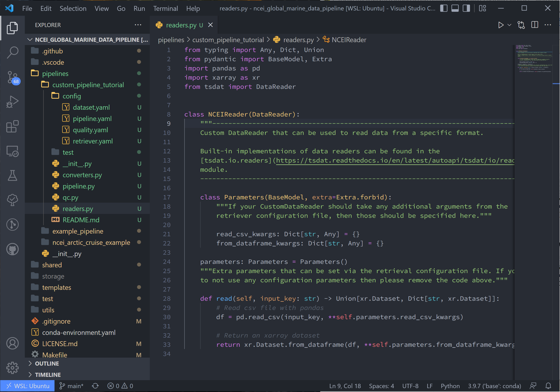Screen dimensions: 560x392
Task: Open Remote Explorer icon
Action: [x=12, y=151]
